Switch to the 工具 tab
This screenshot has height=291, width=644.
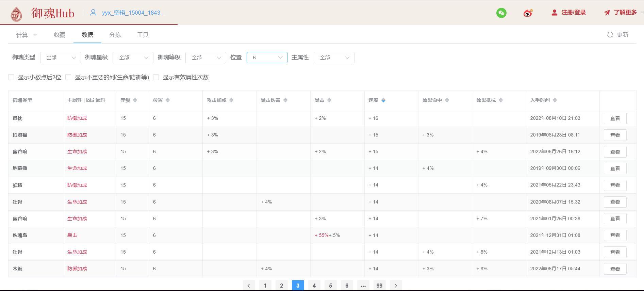(x=143, y=35)
